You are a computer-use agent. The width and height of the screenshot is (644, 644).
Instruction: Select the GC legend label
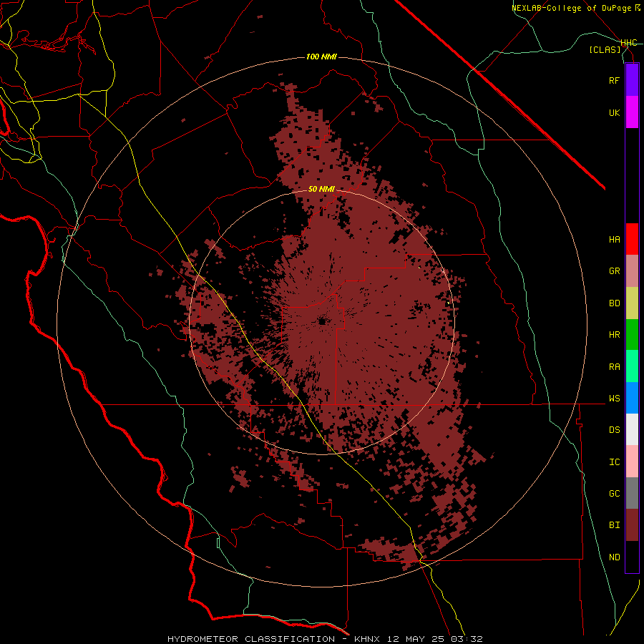(615, 494)
